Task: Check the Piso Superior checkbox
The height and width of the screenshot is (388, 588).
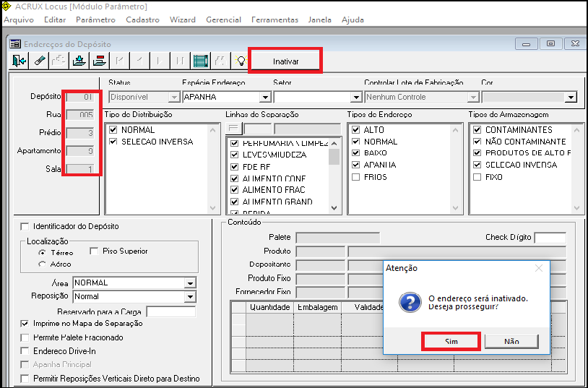Action: pyautogui.click(x=94, y=251)
